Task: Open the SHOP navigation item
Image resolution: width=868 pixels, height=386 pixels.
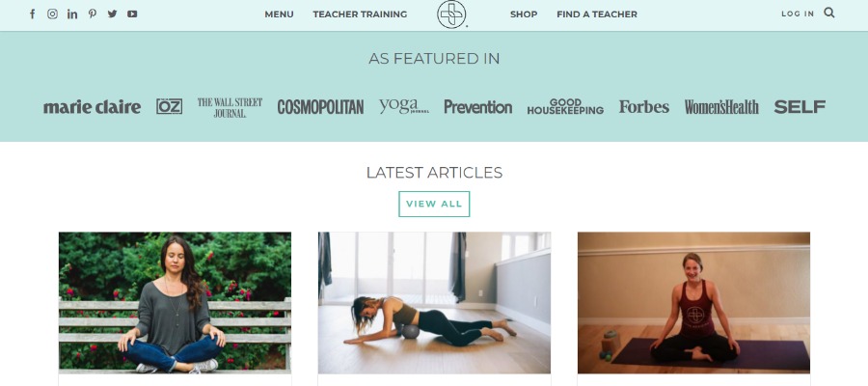Action: (524, 14)
